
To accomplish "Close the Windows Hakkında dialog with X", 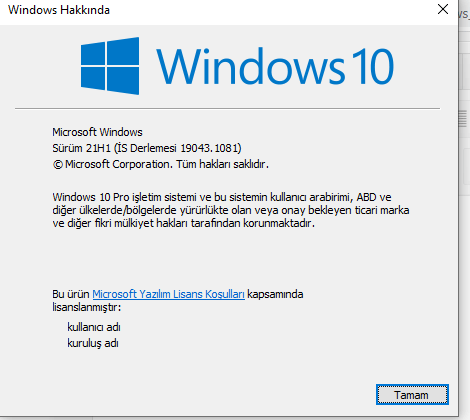I will pos(443,9).
